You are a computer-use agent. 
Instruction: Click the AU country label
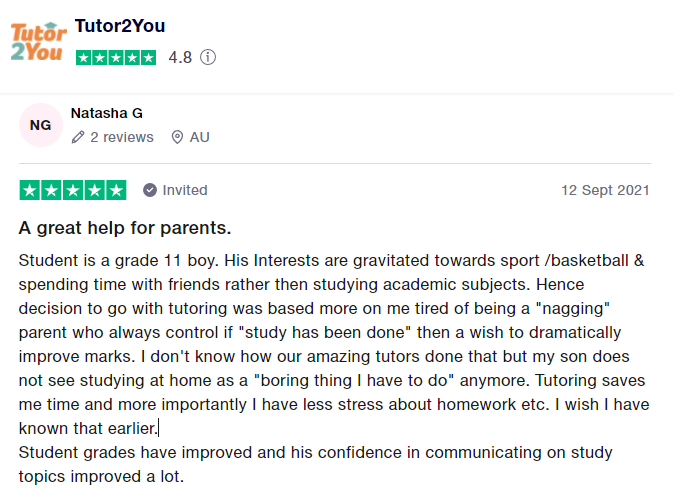(x=199, y=137)
